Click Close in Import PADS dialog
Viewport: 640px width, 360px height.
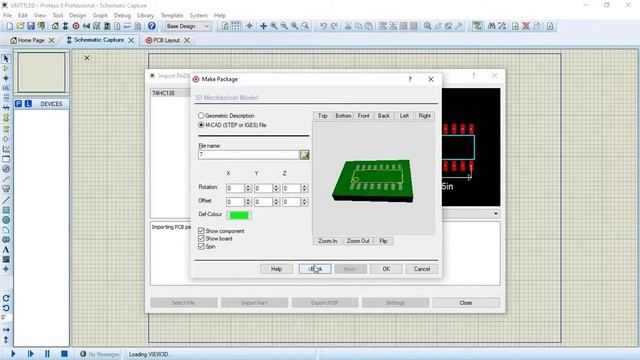click(x=466, y=303)
